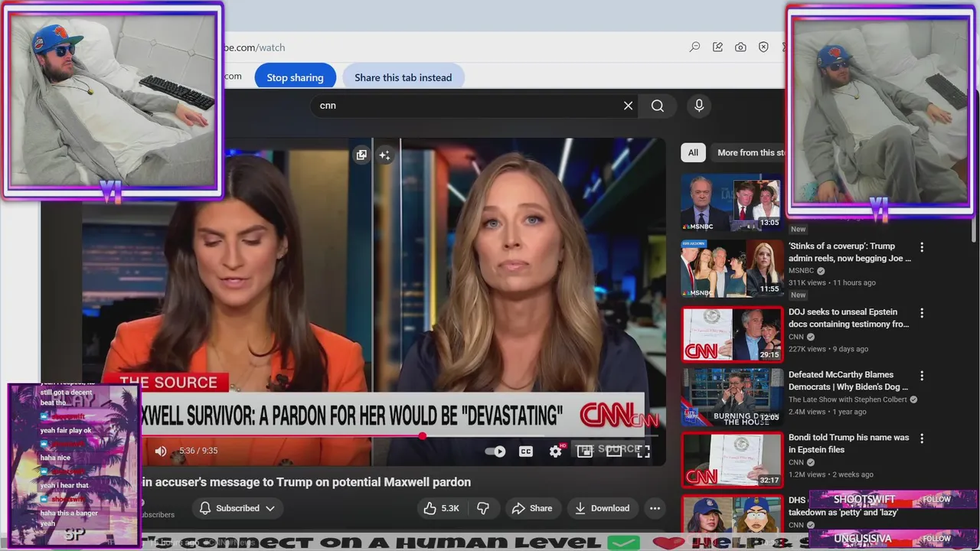Click the 'Stop sharing' button

(295, 77)
